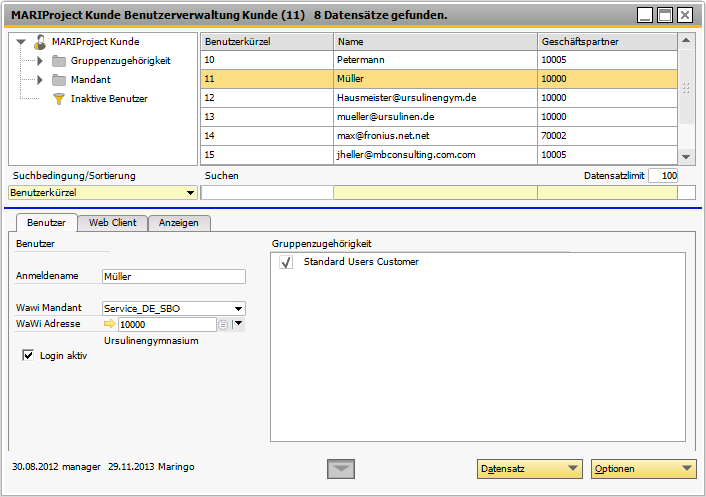Screen dimensions: 706x497
Task: Click the WaWi Adresse field with 10000
Action: coord(167,324)
